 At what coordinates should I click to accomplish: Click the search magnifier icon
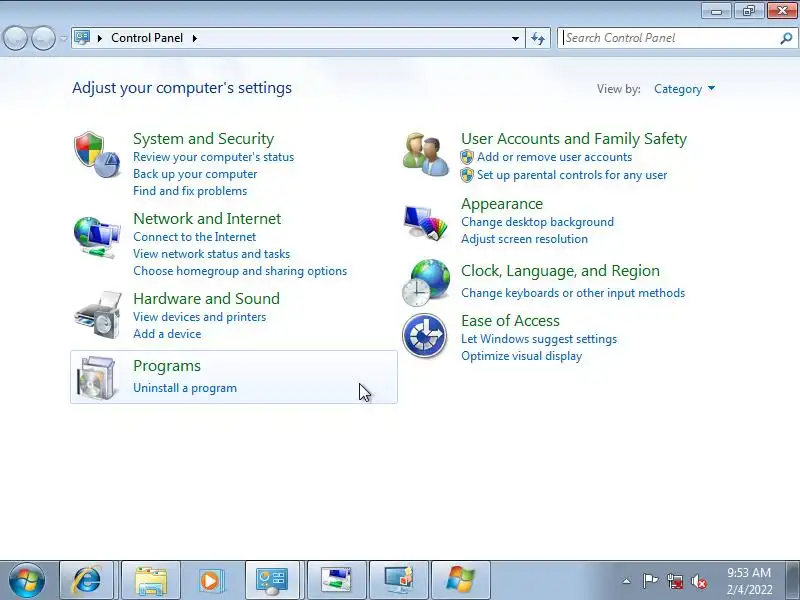786,38
